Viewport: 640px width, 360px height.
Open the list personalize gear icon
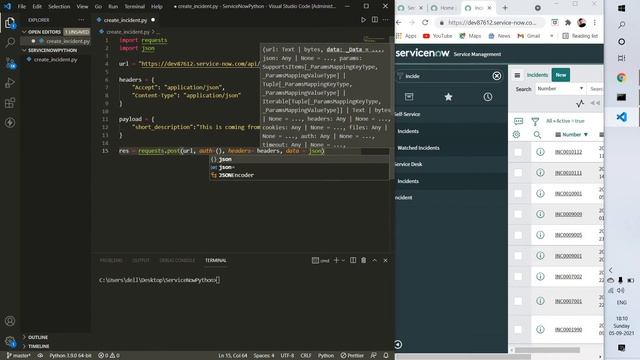coord(516,134)
